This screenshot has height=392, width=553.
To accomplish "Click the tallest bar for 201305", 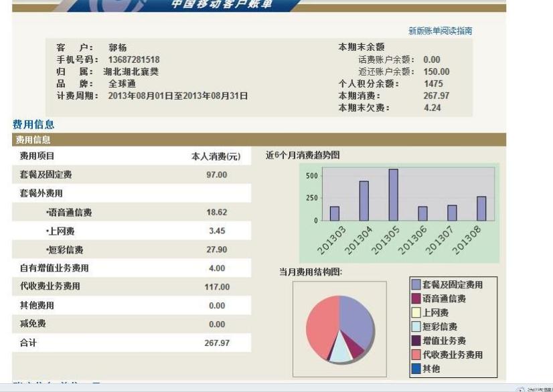I will click(394, 195).
